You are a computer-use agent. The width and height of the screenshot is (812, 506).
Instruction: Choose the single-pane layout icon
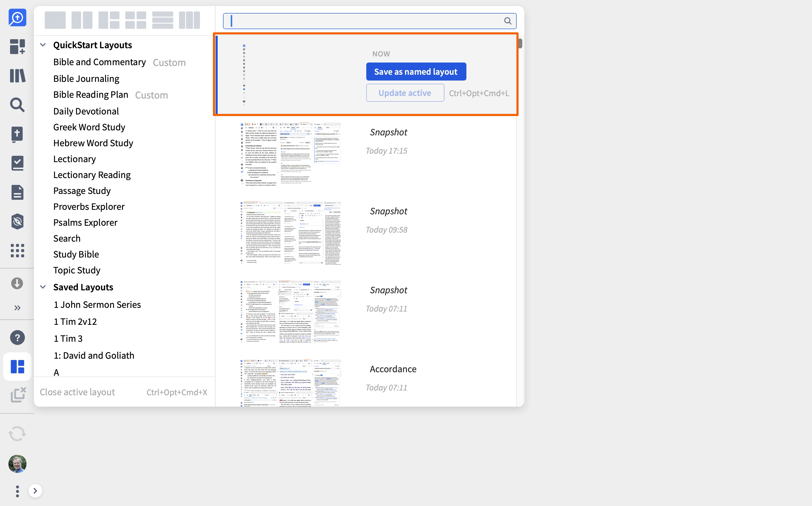click(55, 20)
